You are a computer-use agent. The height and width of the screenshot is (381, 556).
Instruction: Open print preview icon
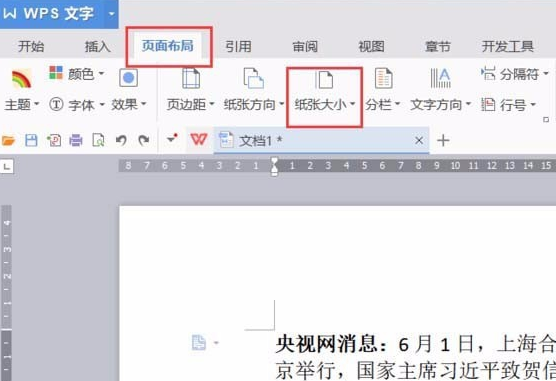click(x=98, y=141)
